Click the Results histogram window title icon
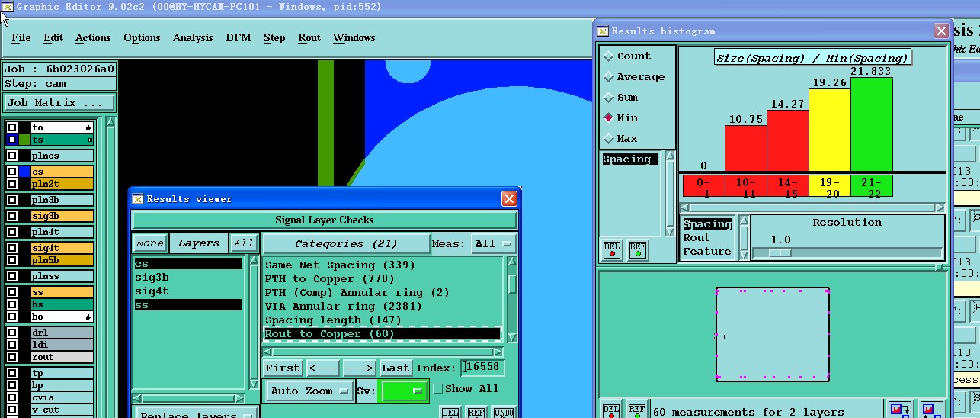The image size is (980, 418). (x=603, y=31)
